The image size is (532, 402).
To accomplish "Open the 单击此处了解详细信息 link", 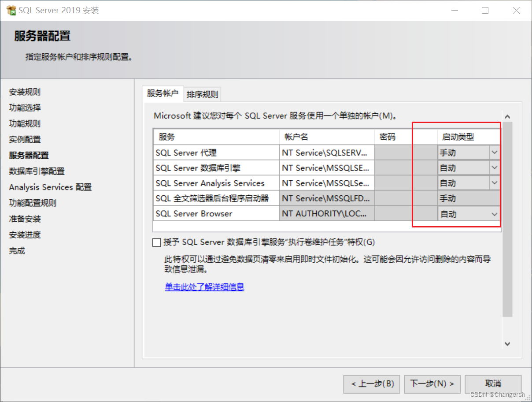I will tap(204, 287).
